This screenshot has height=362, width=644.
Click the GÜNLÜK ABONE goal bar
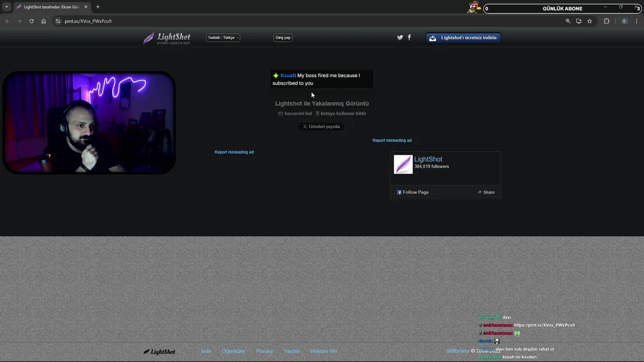(x=562, y=9)
